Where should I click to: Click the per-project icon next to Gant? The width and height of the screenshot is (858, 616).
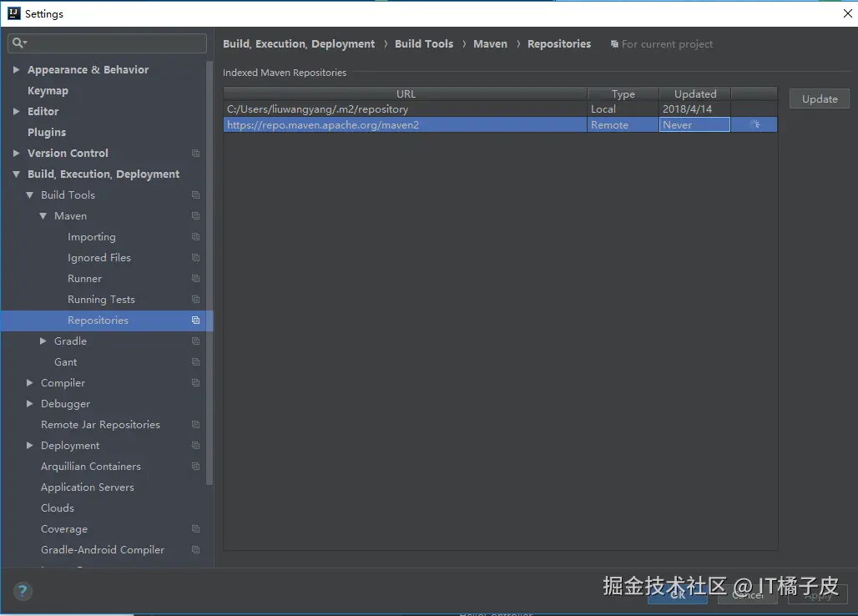(196, 362)
